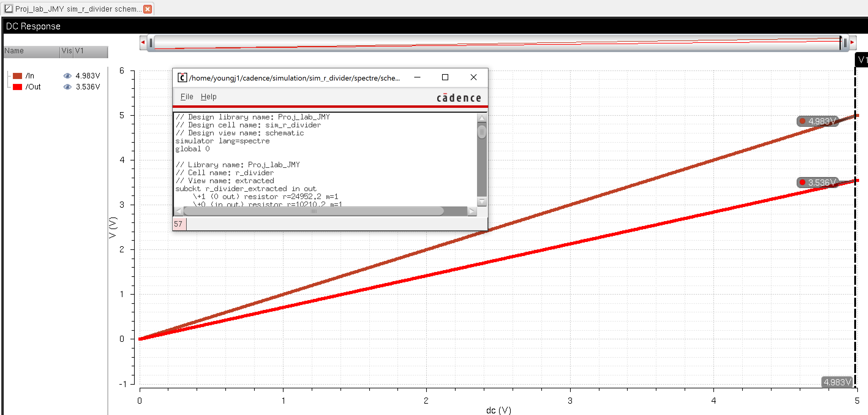Close the sim_r_divider schematic tab
The width and height of the screenshot is (868, 415).
pyautogui.click(x=147, y=9)
